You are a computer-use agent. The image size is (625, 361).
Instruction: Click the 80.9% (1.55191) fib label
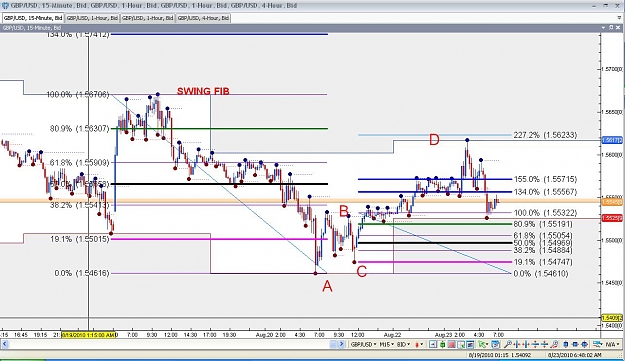543,224
